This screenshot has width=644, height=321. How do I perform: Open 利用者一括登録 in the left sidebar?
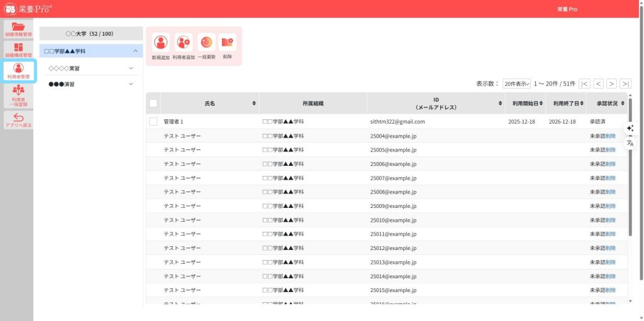(x=18, y=95)
